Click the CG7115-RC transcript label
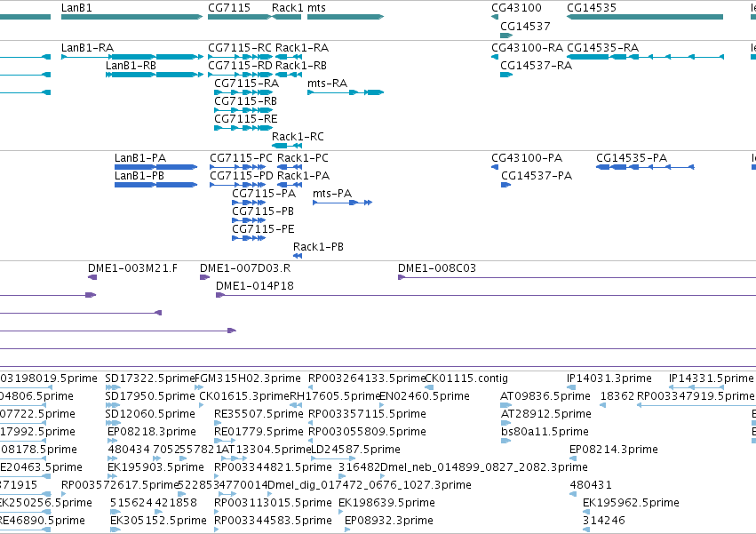The height and width of the screenshot is (534, 756). (240, 48)
